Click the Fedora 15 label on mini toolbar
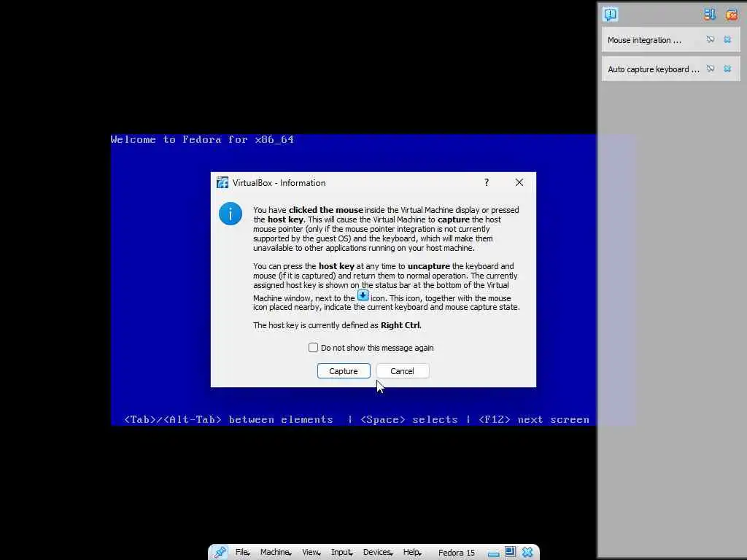The image size is (747, 560). (457, 553)
